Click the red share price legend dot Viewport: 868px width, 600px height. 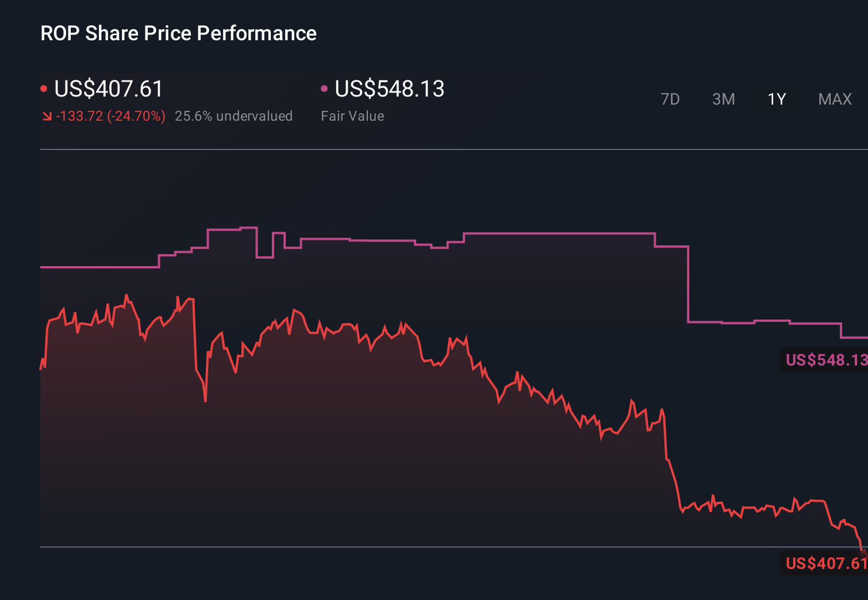coord(44,89)
